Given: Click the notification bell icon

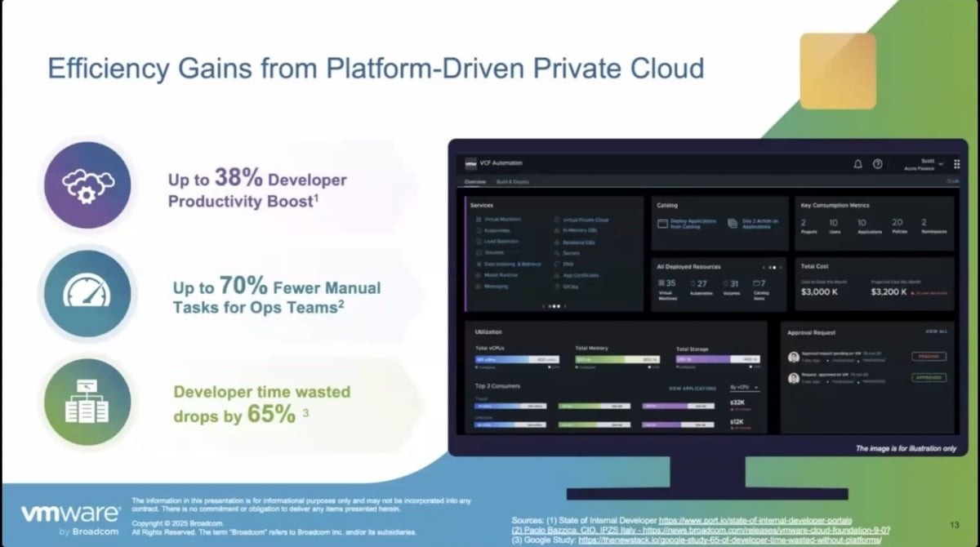Looking at the screenshot, I should click(857, 164).
